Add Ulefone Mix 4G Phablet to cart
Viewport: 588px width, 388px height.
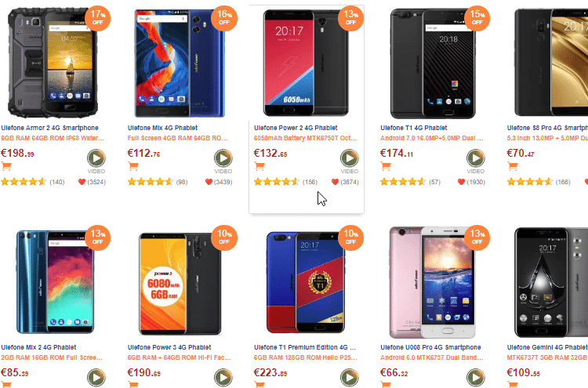(133, 166)
